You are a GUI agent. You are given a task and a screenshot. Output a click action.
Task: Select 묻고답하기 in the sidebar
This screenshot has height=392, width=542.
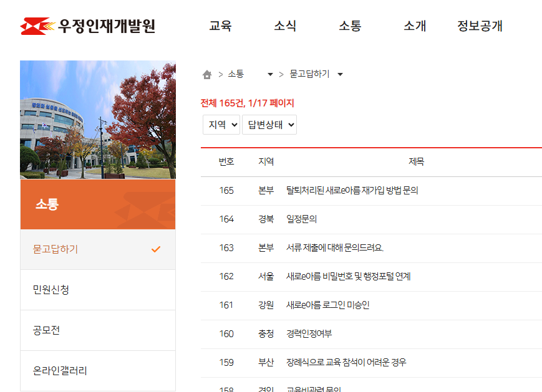coord(98,249)
